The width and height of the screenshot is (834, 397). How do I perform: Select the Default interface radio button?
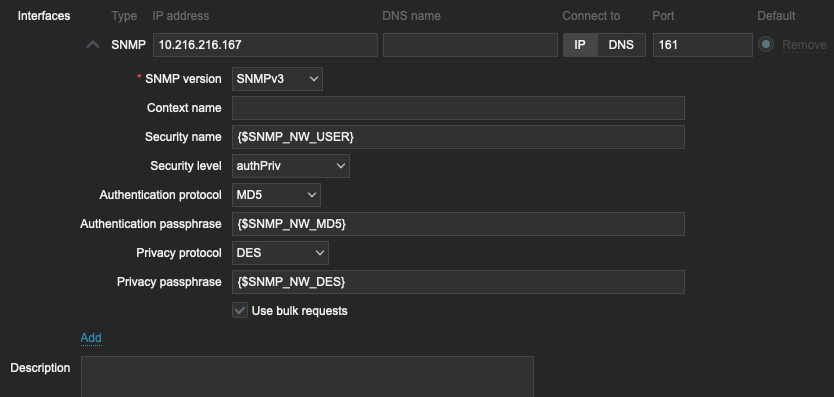(x=766, y=45)
